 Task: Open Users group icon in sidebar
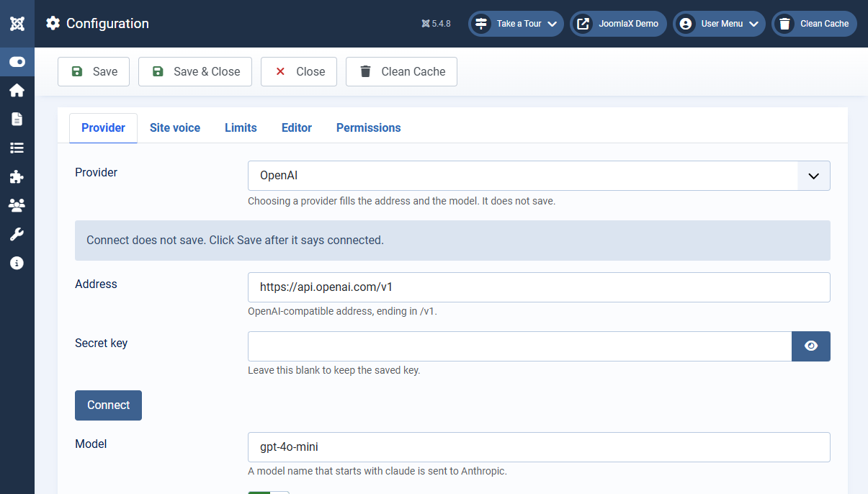(17, 205)
